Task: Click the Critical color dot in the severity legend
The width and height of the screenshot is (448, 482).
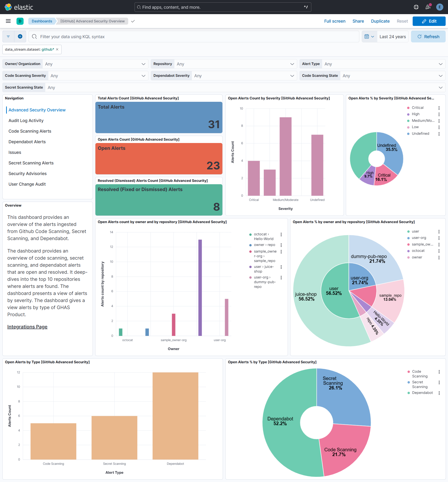Action: [x=408, y=107]
